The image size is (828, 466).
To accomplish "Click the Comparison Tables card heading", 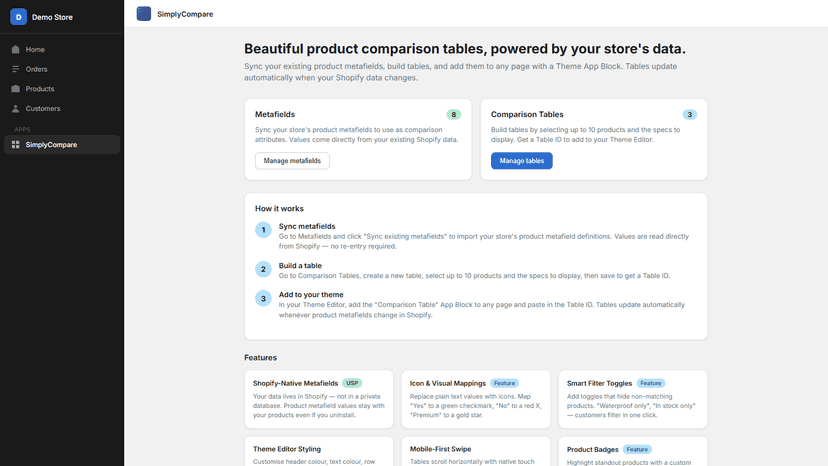I will pyautogui.click(x=527, y=114).
